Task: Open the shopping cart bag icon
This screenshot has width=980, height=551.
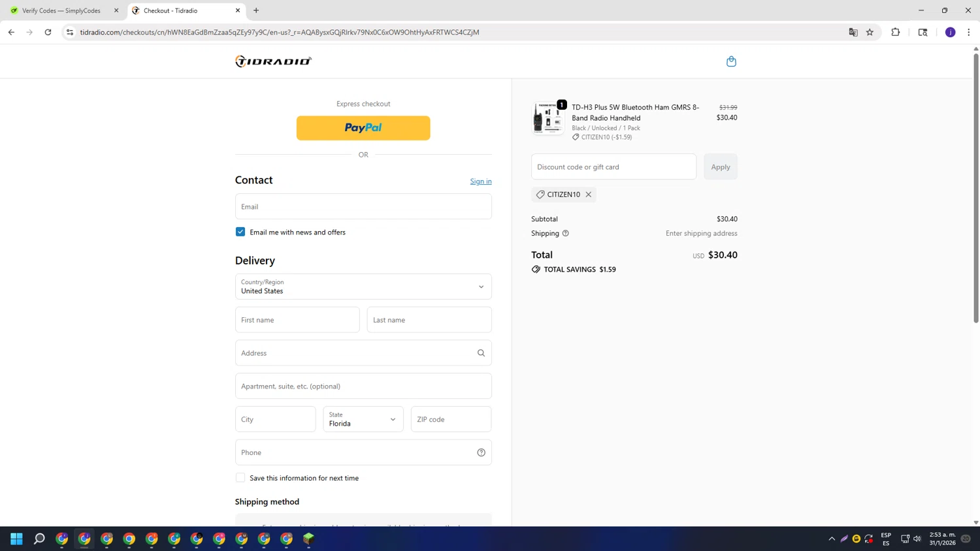Action: [731, 61]
